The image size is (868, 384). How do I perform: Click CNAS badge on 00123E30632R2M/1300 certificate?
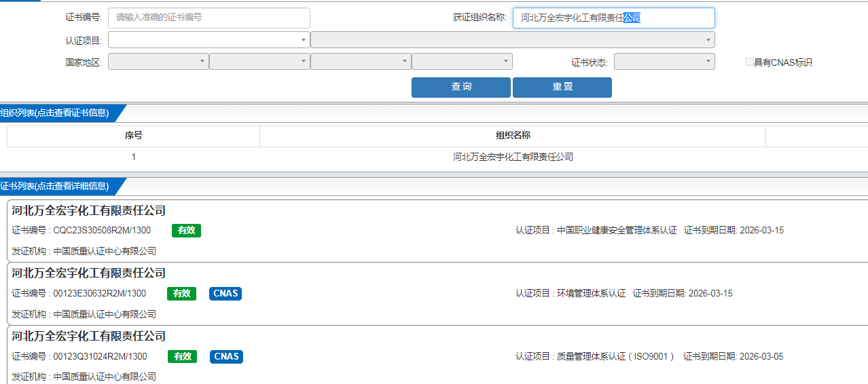225,294
